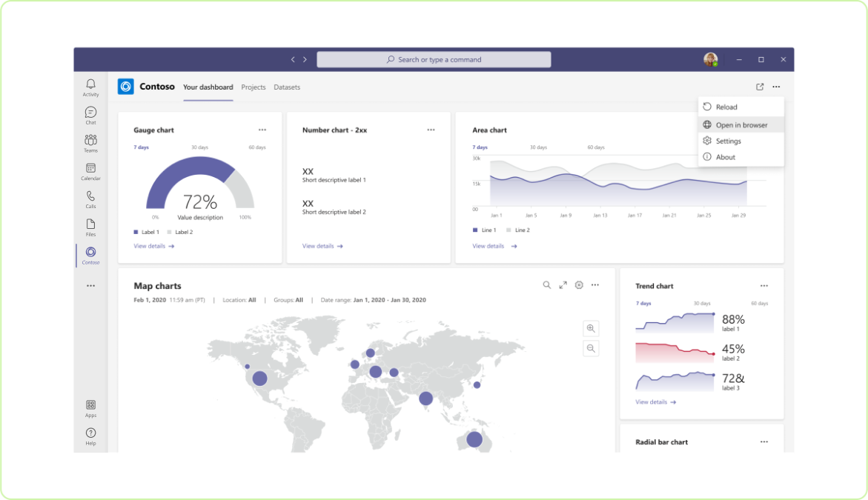Click the user profile avatar
The width and height of the screenshot is (868, 500).
pos(711,59)
